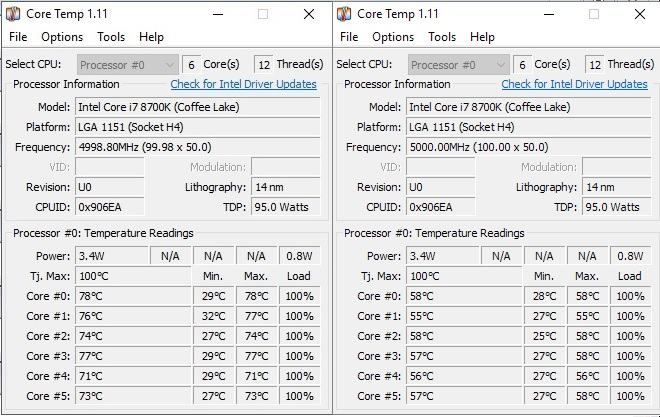Click Tj. Max 100°C value in left window
The width and height of the screenshot is (660, 417).
click(x=133, y=276)
